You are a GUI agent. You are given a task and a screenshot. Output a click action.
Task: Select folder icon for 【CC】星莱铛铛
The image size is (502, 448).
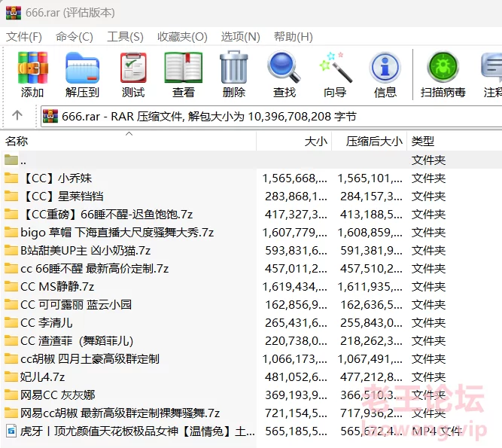pos(11,196)
